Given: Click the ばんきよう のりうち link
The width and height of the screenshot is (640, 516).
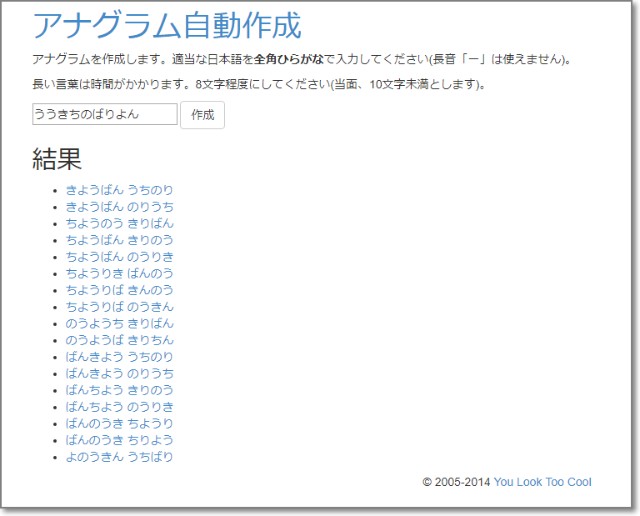Looking at the screenshot, I should coord(119,374).
